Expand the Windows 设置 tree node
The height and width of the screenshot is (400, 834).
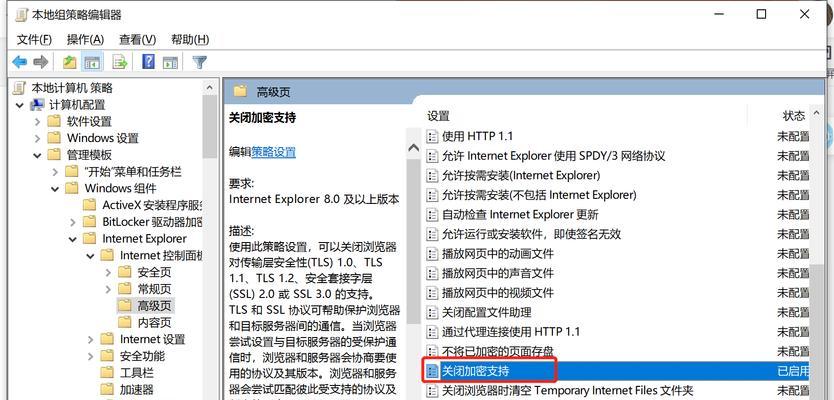pos(37,138)
